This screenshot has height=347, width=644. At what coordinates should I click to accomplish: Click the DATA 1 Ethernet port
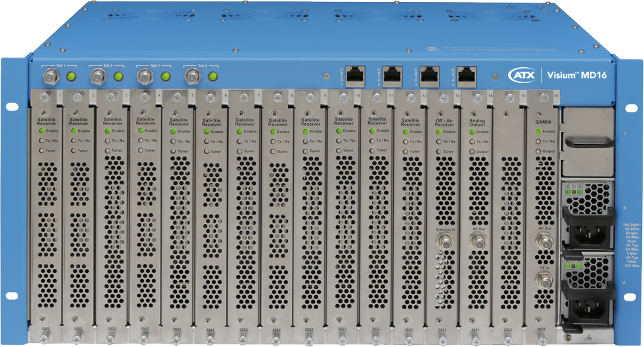[354, 74]
